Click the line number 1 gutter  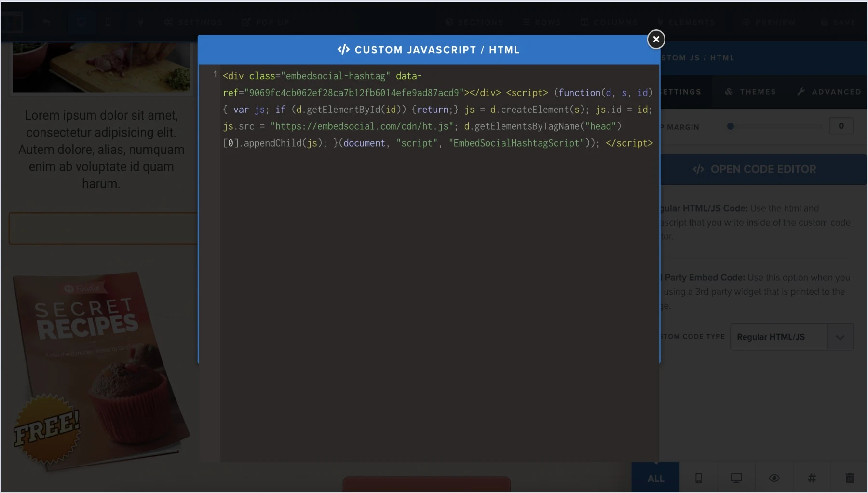[x=215, y=74]
